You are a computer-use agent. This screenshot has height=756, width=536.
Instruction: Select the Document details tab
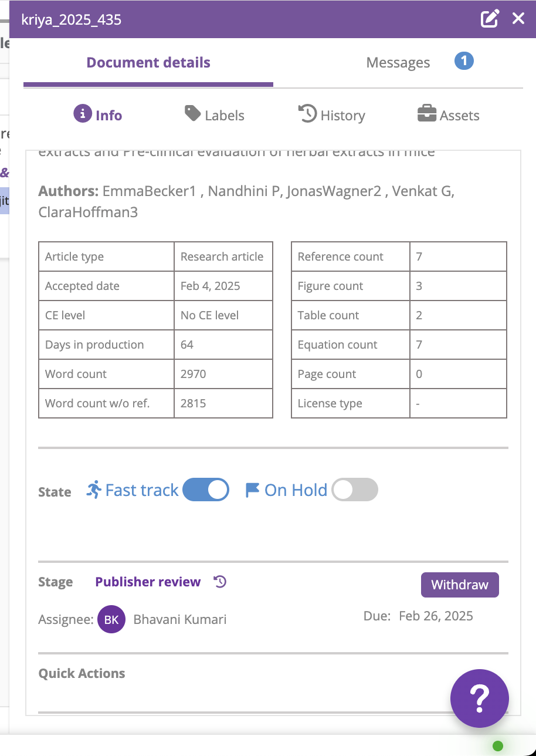point(148,63)
